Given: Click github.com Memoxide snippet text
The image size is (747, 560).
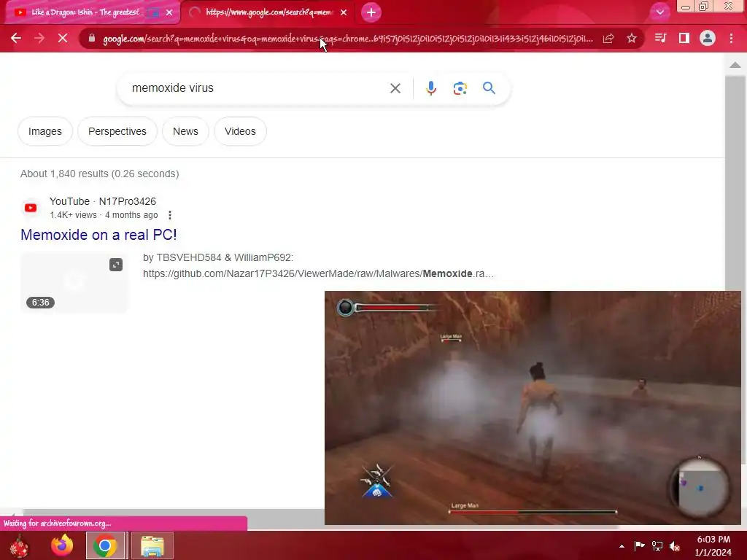Looking at the screenshot, I should tap(318, 274).
